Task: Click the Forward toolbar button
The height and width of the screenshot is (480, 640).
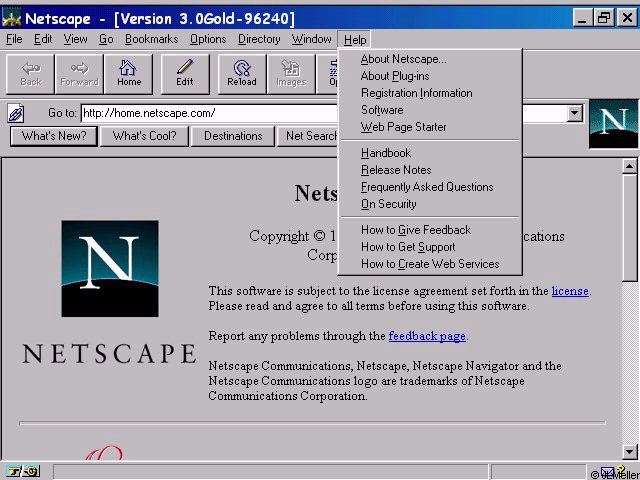Action: 79,74
